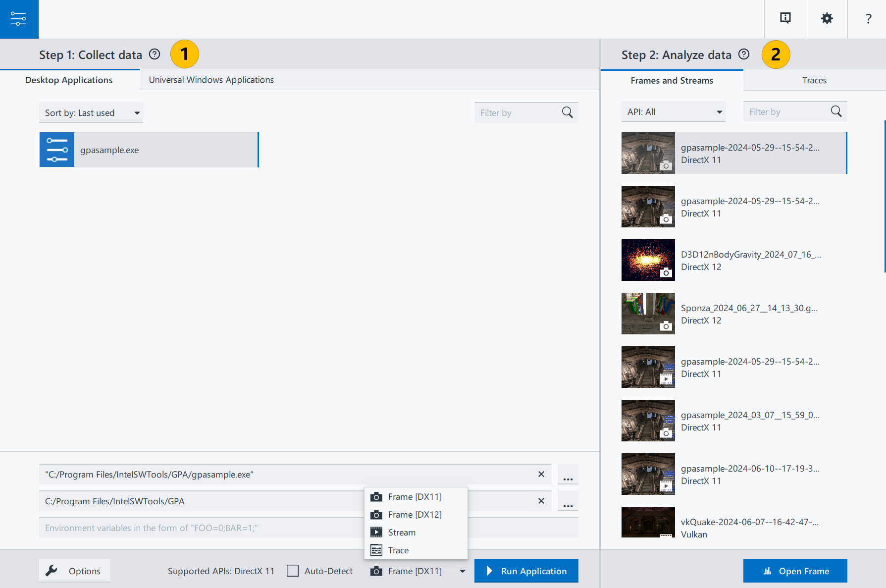Screen dimensions: 886x588
Task: Clear the gpasample.exe application path field
Action: point(541,474)
